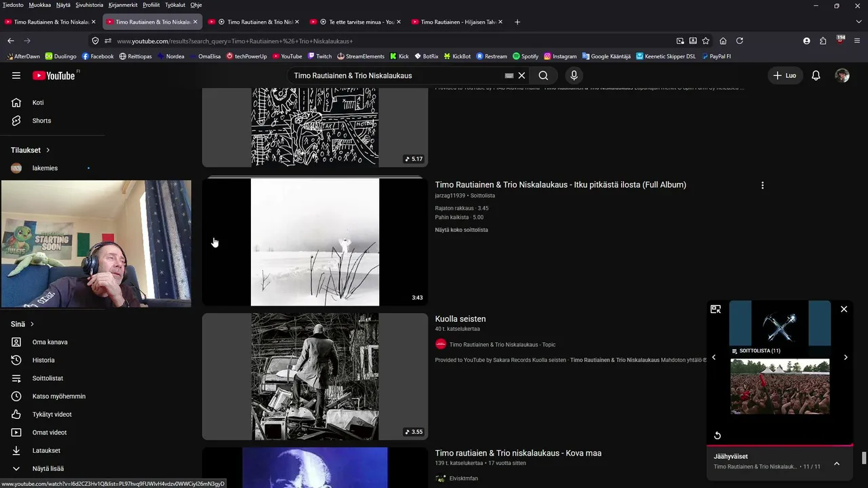Bookmark this page with the star icon

[705, 41]
